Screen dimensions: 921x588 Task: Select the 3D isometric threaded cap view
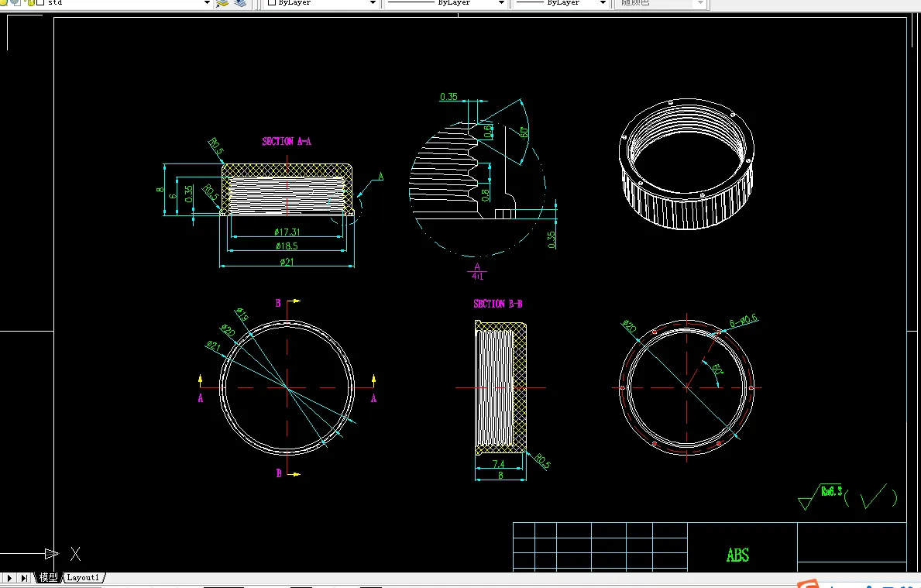tap(686, 164)
